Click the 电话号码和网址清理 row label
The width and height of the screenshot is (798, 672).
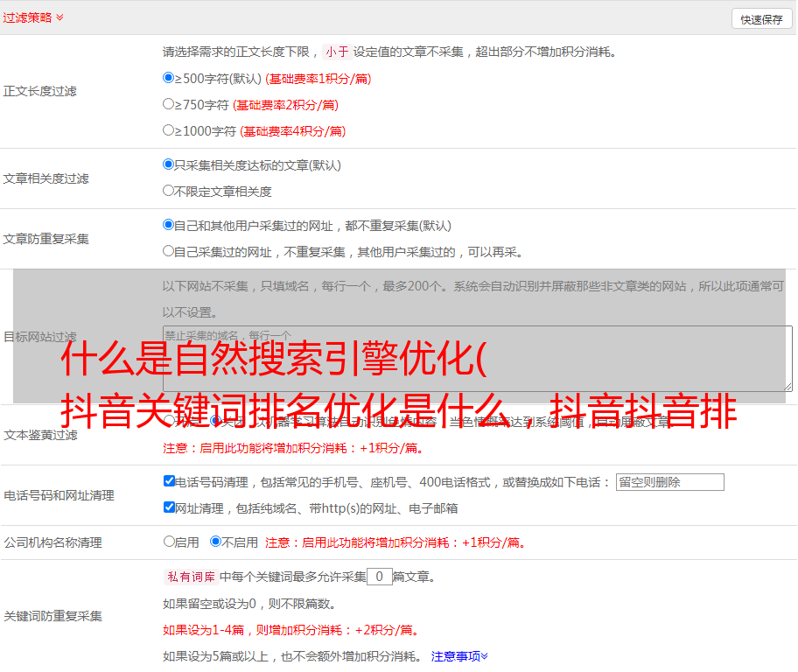(x=59, y=495)
